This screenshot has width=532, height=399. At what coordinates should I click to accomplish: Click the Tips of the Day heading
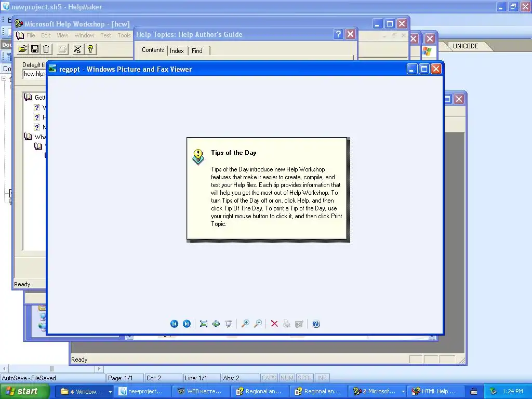pos(234,153)
